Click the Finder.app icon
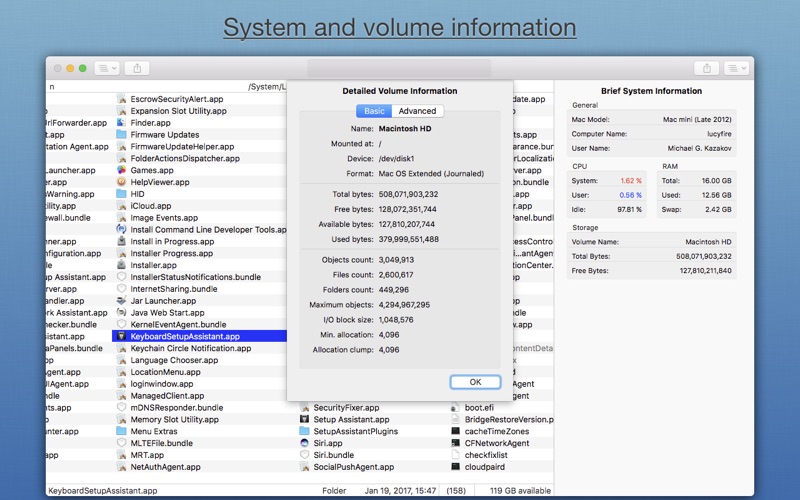The height and width of the screenshot is (500, 800). pos(121,122)
